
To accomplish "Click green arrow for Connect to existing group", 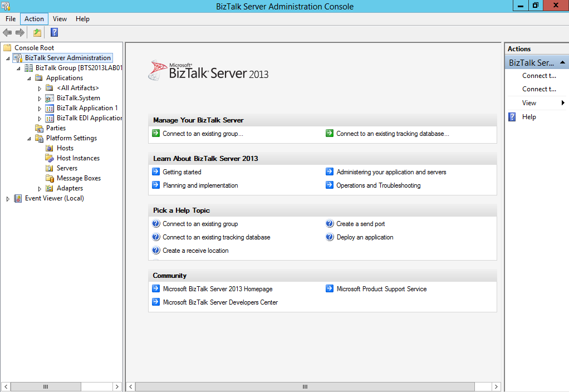I will (156, 134).
